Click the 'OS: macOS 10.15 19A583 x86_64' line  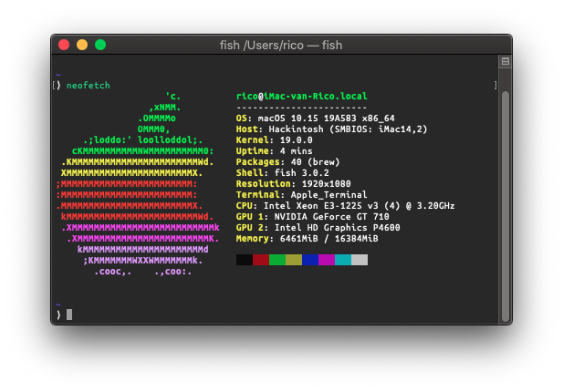click(x=315, y=118)
